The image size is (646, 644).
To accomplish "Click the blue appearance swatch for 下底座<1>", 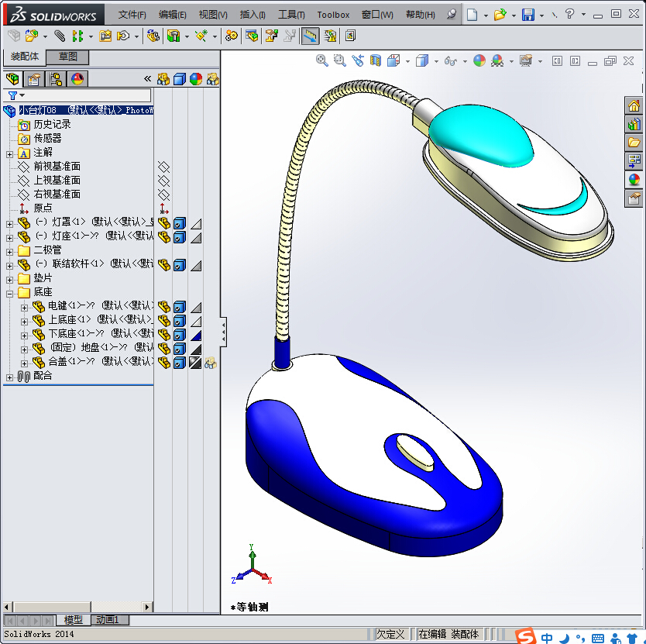I will (196, 335).
